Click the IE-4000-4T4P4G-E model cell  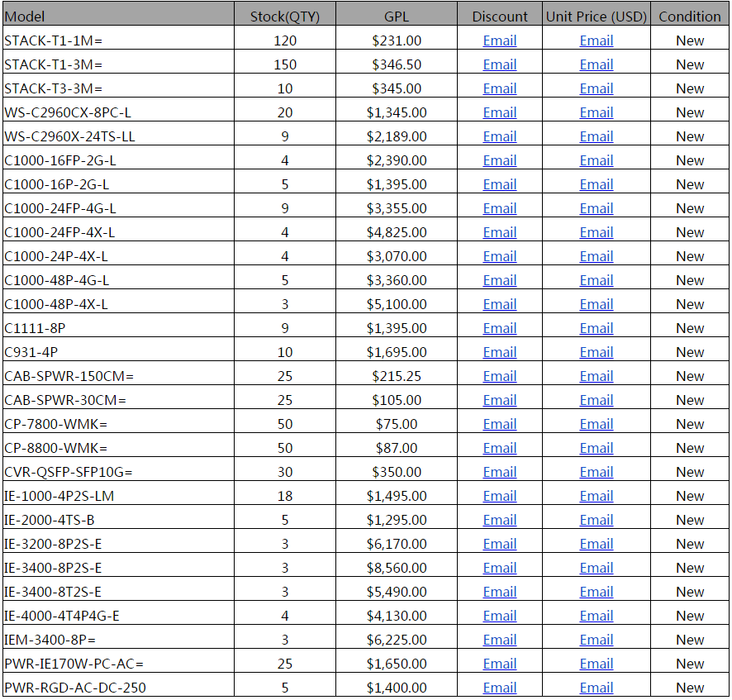pyautogui.click(x=118, y=613)
